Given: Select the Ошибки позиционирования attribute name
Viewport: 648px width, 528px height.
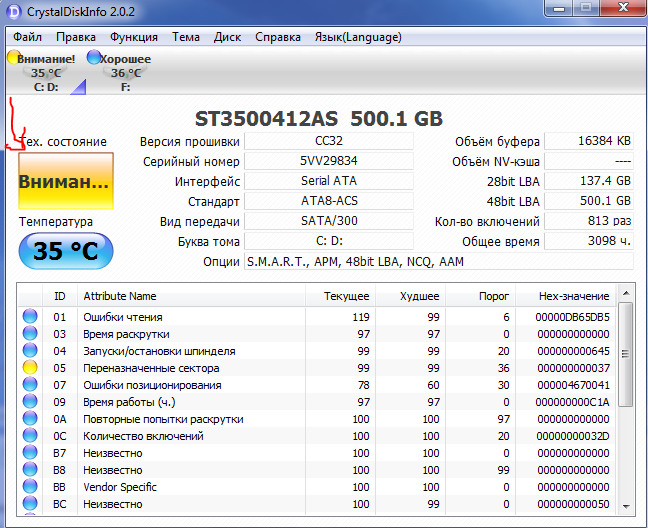Looking at the screenshot, I should click(152, 385).
